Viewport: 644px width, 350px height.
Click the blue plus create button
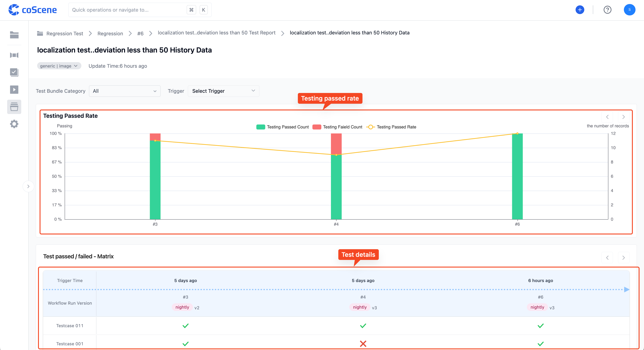click(580, 10)
